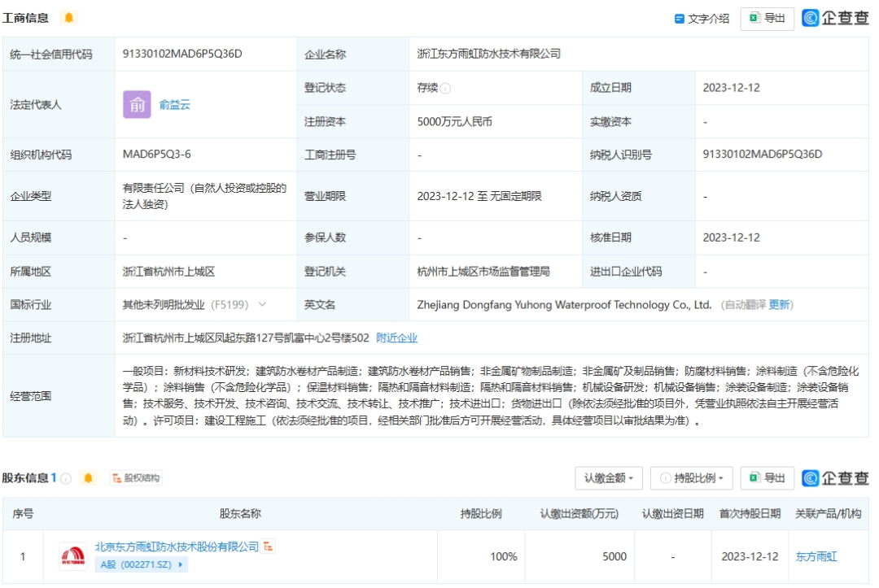Click the 企查查 logo in 工商信息 header
Viewport: 879px width, 588px height.
(x=835, y=18)
